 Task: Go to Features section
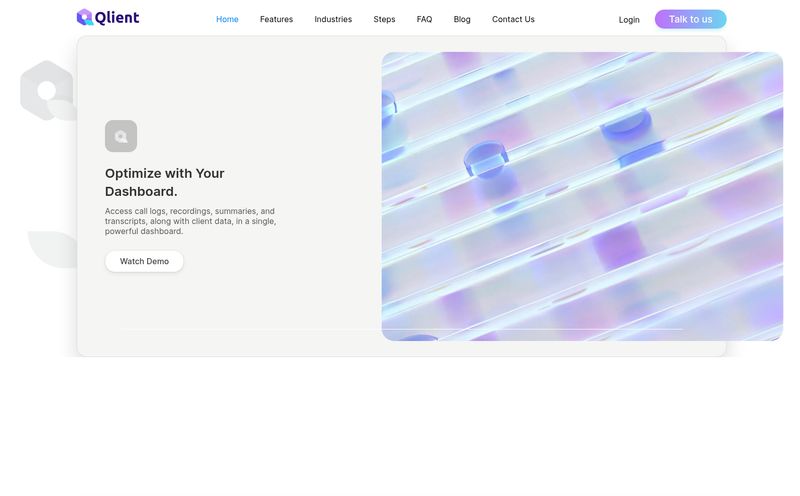coord(276,19)
